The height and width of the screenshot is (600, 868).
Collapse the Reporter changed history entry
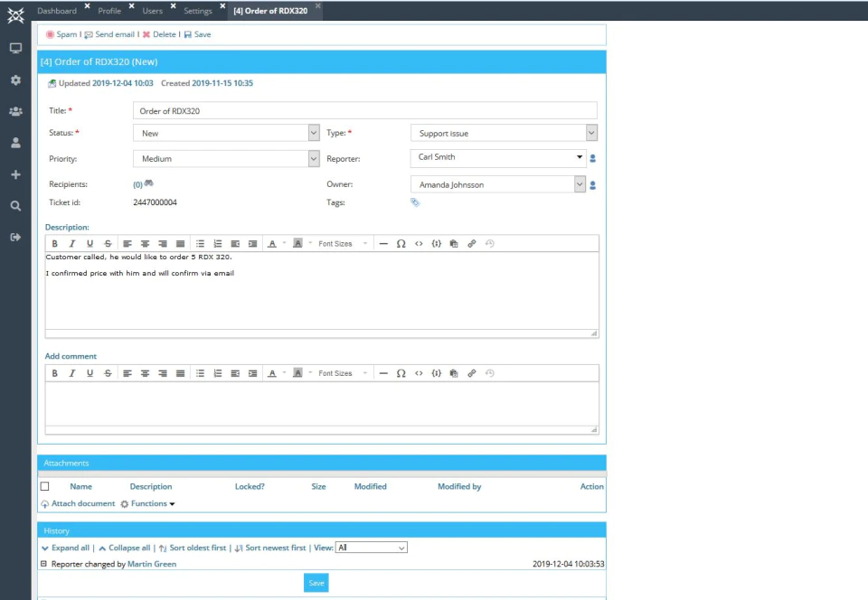click(43, 564)
